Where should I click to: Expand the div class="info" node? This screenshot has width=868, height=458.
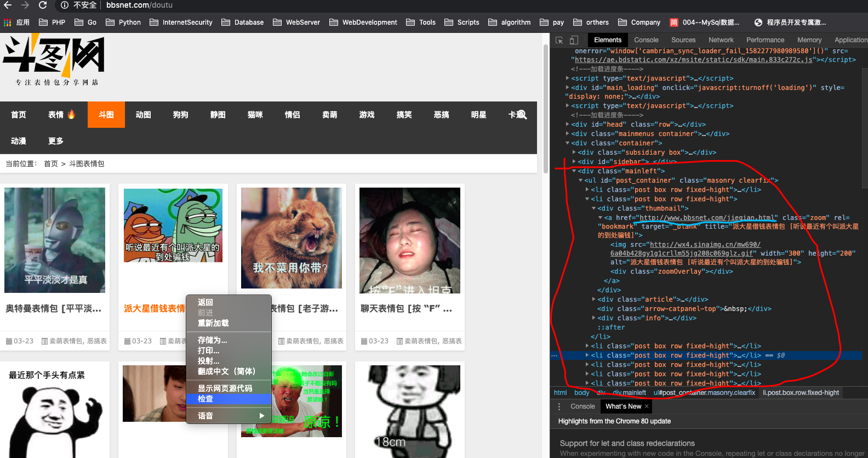[x=593, y=318]
